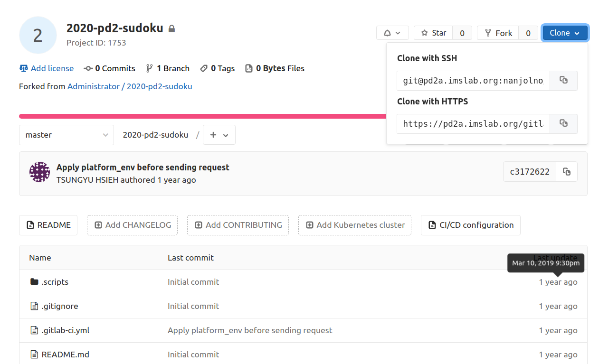Image resolution: width=599 pixels, height=364 pixels.
Task: Open the .gitignore file
Action: 60,306
